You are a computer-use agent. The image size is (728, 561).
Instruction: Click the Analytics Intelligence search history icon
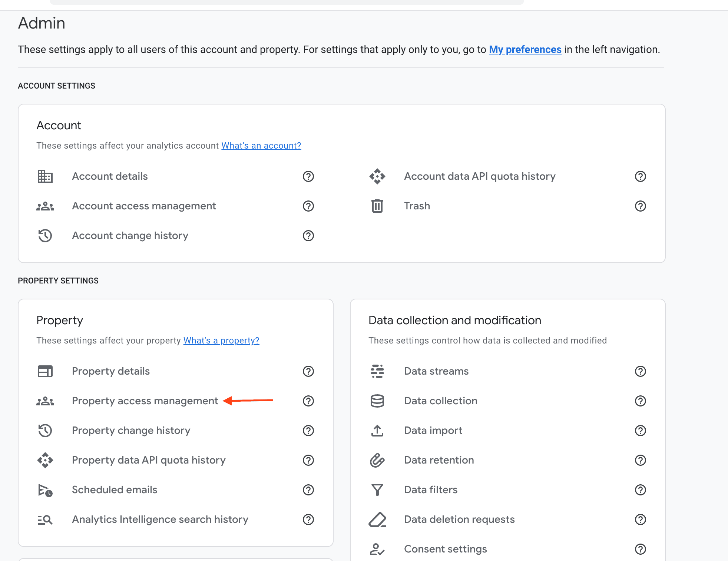coord(45,519)
